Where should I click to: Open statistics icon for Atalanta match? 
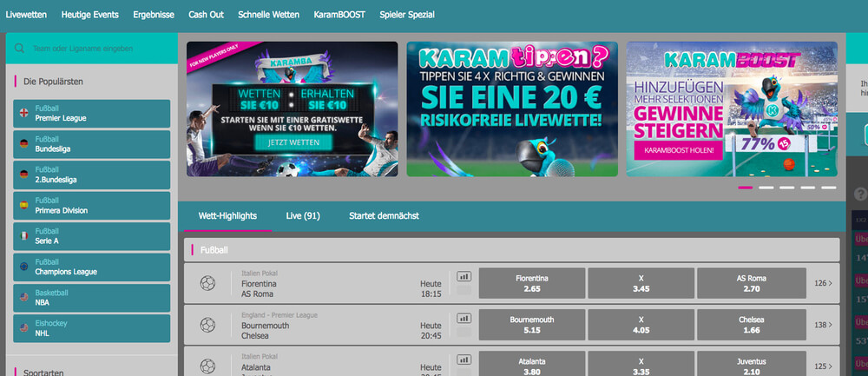click(464, 360)
